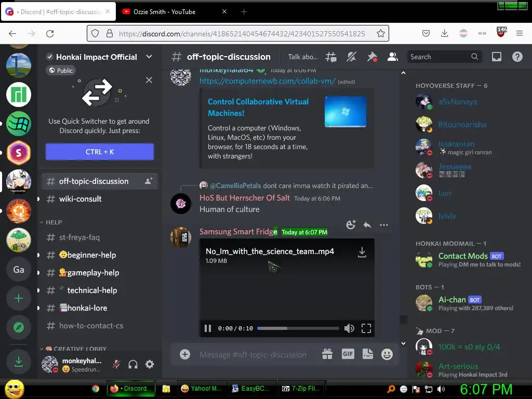
Task: Open pinned messages icon
Action: coord(372,57)
